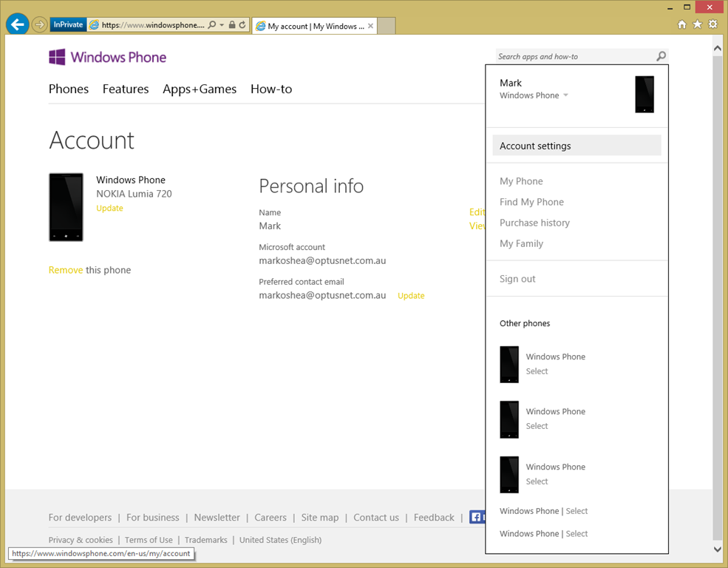Close the My account browser tab
The image size is (728, 568).
tap(371, 26)
